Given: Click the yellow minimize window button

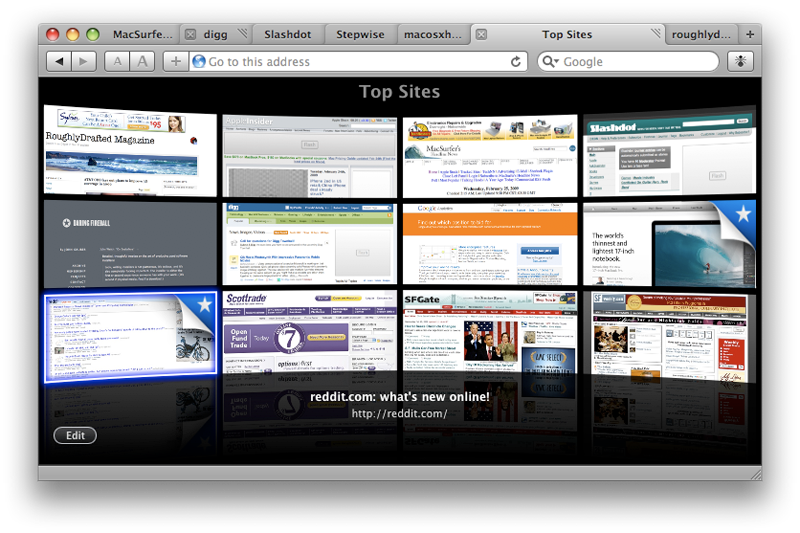Looking at the screenshot, I should [x=73, y=34].
